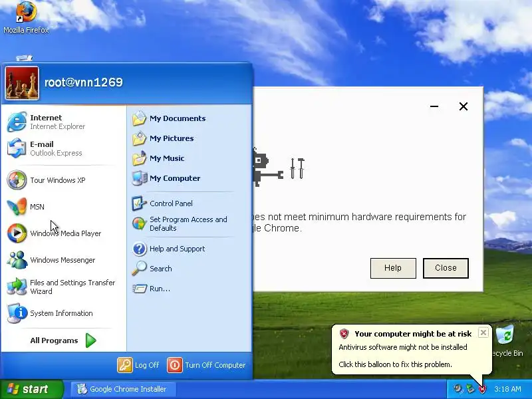Click the Help and Support text
The height and width of the screenshot is (399, 532).
[x=177, y=249]
